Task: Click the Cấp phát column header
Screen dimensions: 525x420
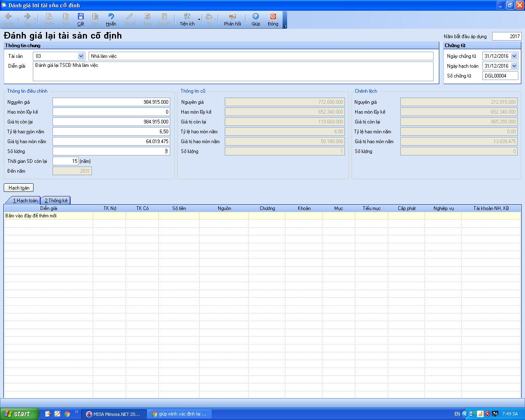Action: 406,208
